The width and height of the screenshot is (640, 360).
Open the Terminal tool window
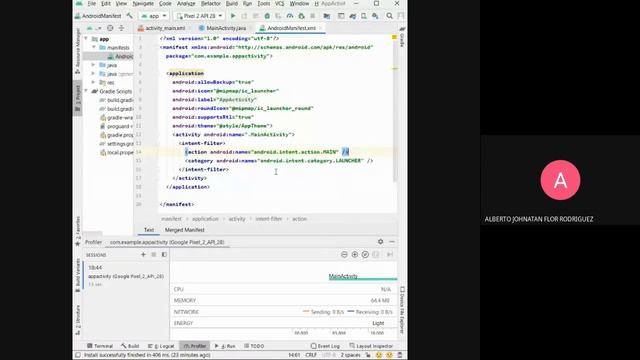click(100, 346)
